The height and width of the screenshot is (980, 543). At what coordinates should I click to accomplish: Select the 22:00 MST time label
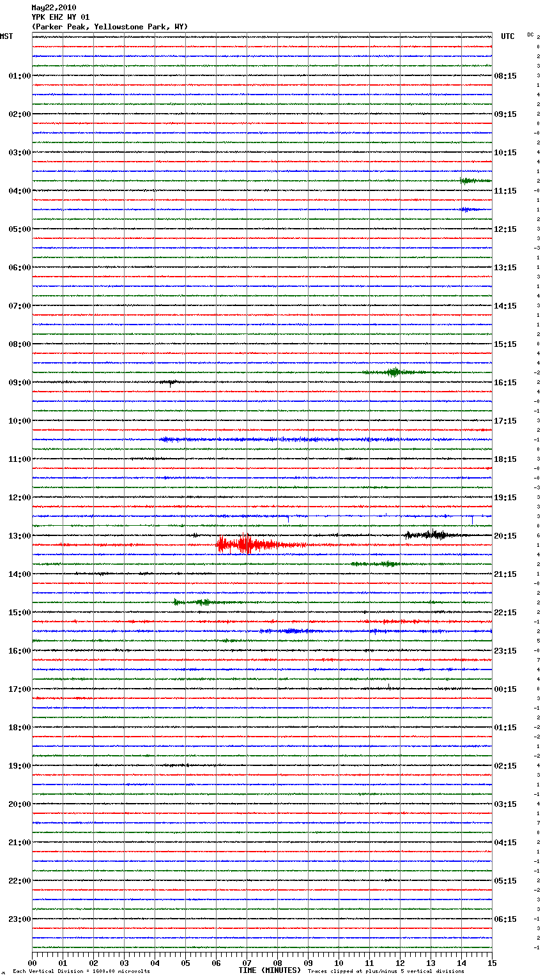pos(20,881)
